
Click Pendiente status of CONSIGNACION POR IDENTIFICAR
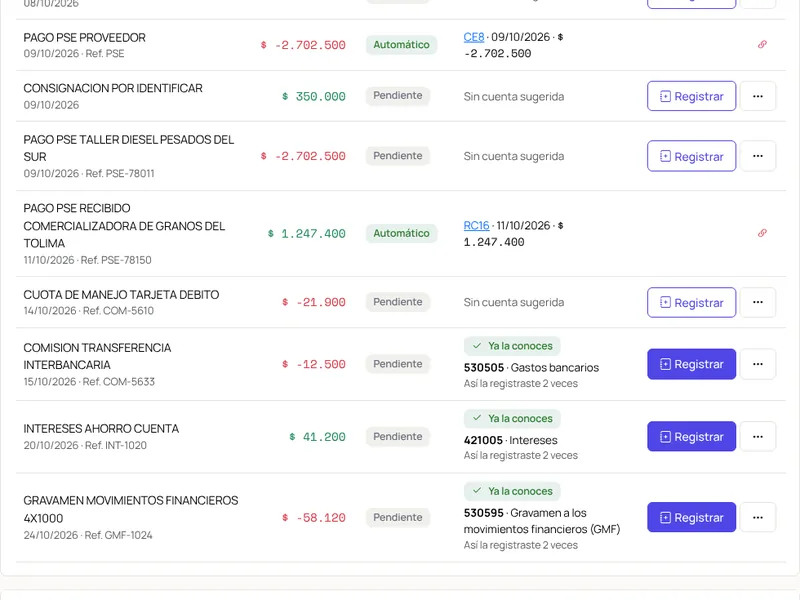point(397,95)
